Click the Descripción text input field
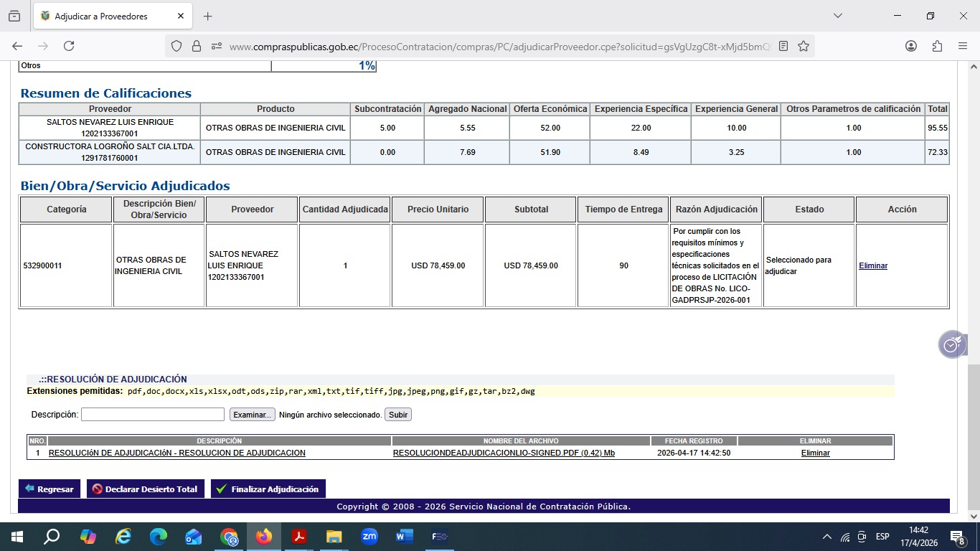The height and width of the screenshot is (551, 980). click(153, 415)
